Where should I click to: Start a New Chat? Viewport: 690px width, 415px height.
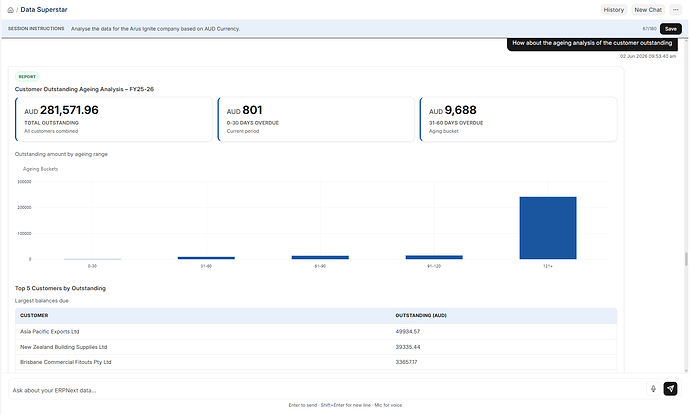click(x=648, y=10)
